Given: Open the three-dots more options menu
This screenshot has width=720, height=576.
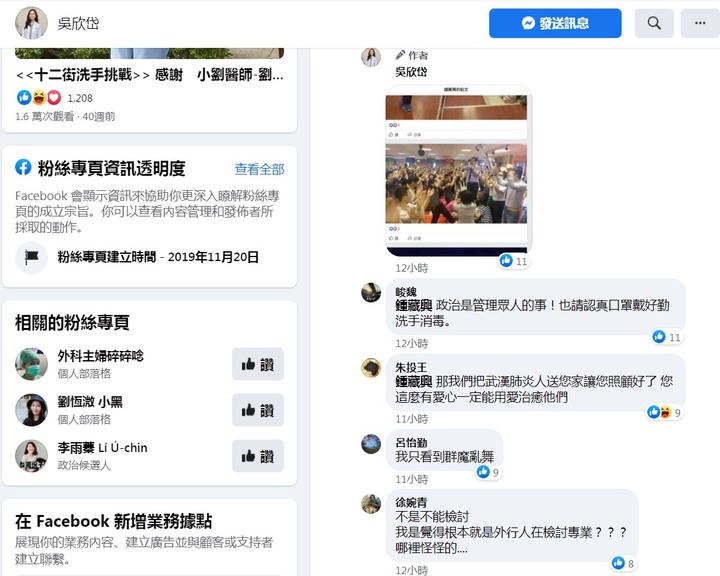Looking at the screenshot, I should 700,23.
